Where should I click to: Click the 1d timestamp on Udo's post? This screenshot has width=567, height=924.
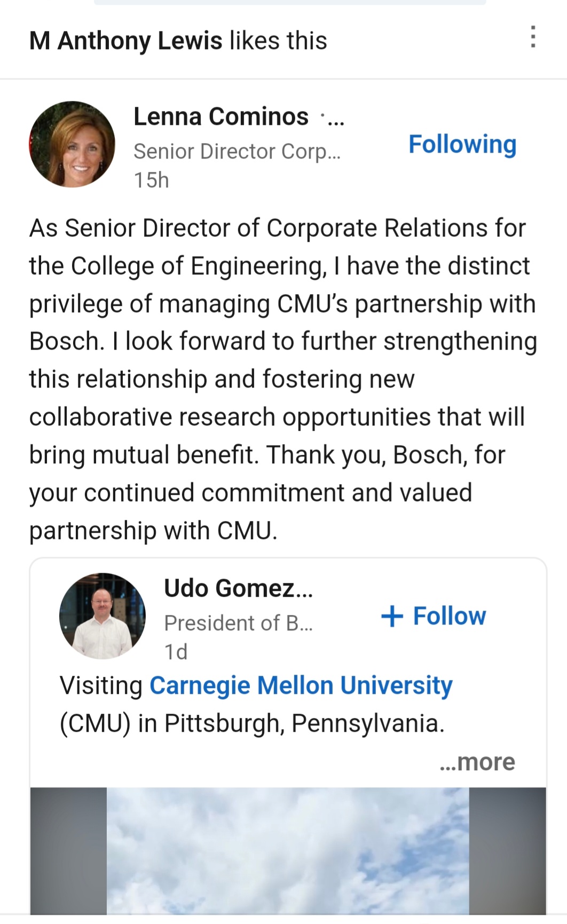(176, 652)
